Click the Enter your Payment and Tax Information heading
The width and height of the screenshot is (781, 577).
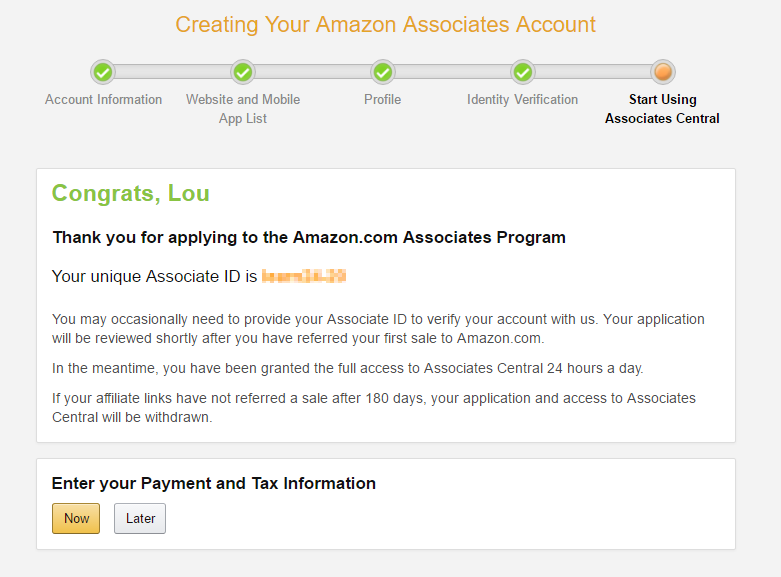[x=214, y=483]
